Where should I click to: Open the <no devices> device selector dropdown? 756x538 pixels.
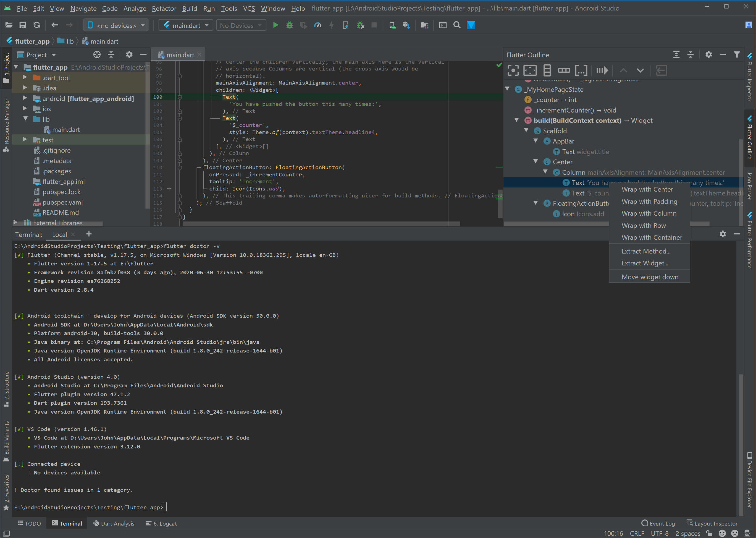point(116,25)
